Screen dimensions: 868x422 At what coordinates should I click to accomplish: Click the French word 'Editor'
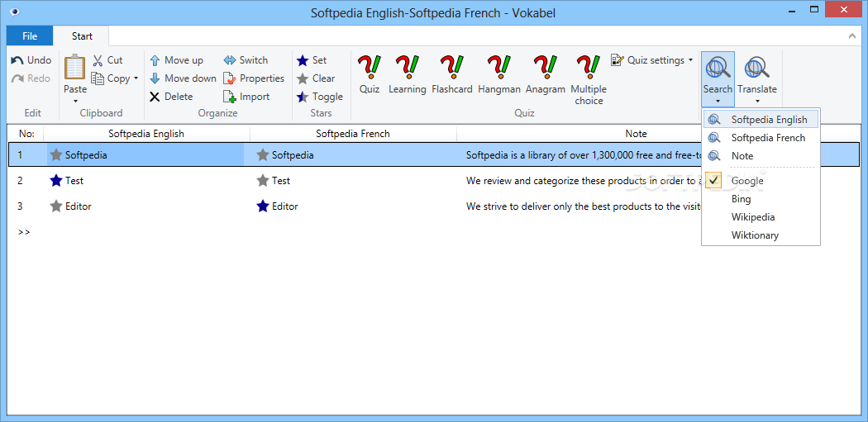285,206
